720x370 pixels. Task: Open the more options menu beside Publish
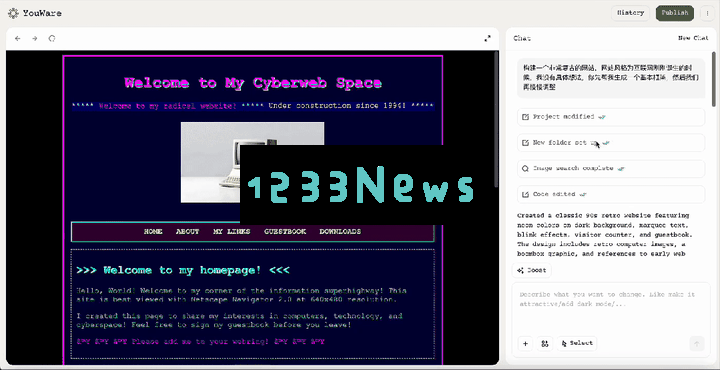pyautogui.click(x=707, y=13)
